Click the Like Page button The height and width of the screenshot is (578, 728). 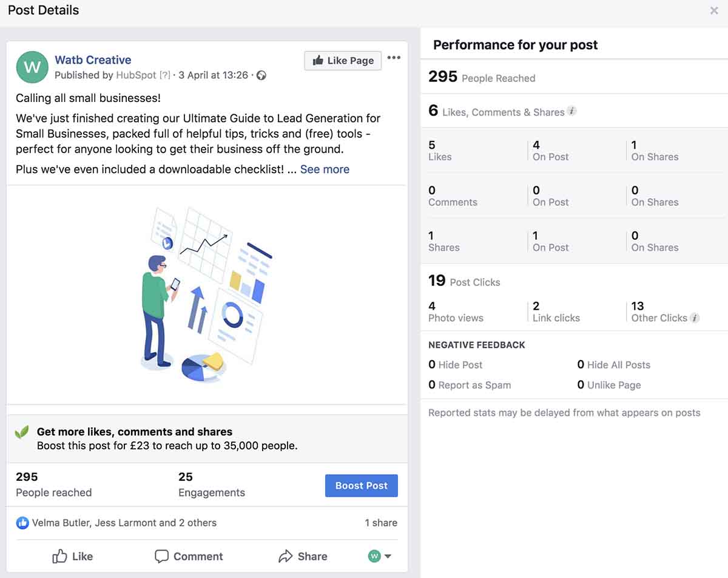[x=342, y=60]
